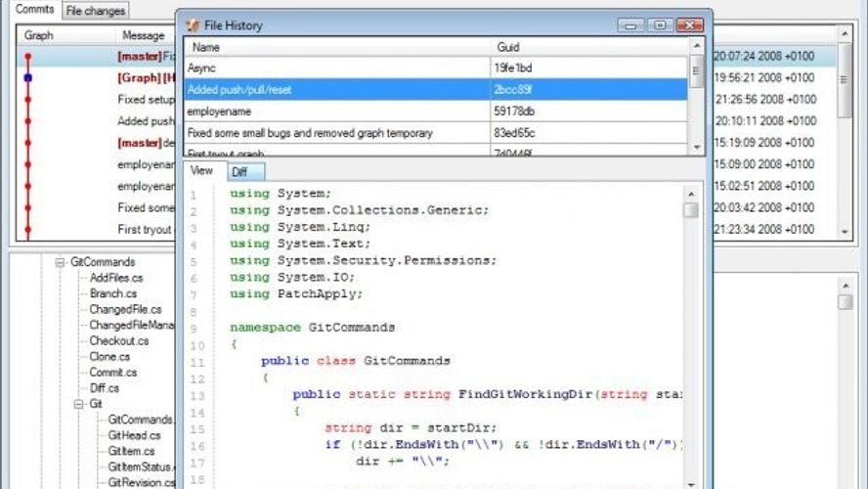Collapse the Git folder node
Viewport: 868px width, 489px height.
point(78,404)
